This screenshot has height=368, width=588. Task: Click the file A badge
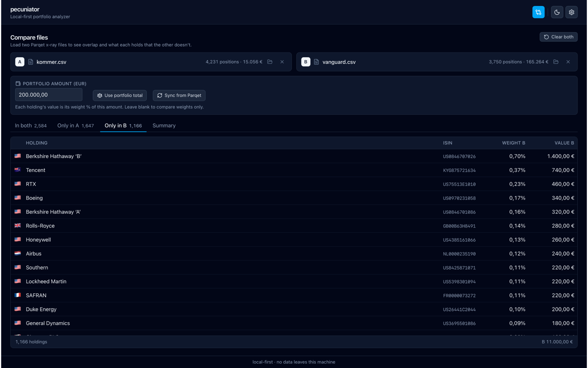click(20, 62)
